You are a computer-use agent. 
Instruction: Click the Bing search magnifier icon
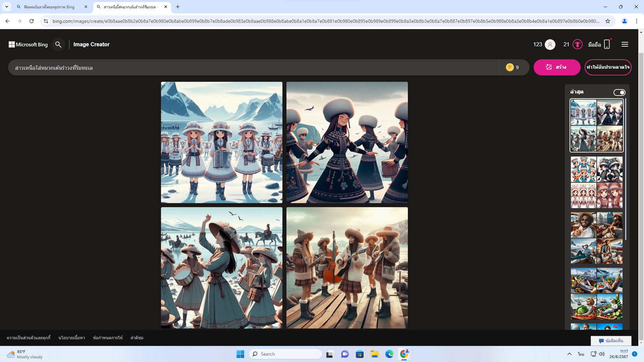tap(58, 45)
